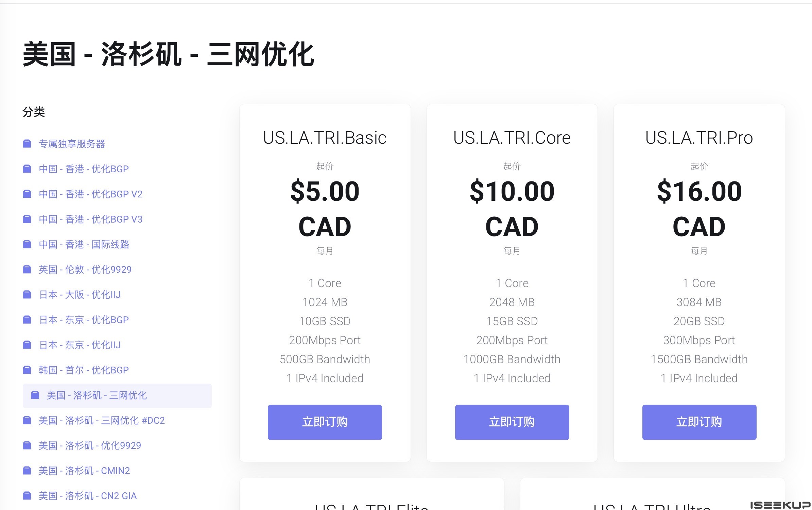Switch to 美国 - 洛杉矶 - 三网优化 #DC2
Image resolution: width=812 pixels, height=510 pixels.
point(101,420)
